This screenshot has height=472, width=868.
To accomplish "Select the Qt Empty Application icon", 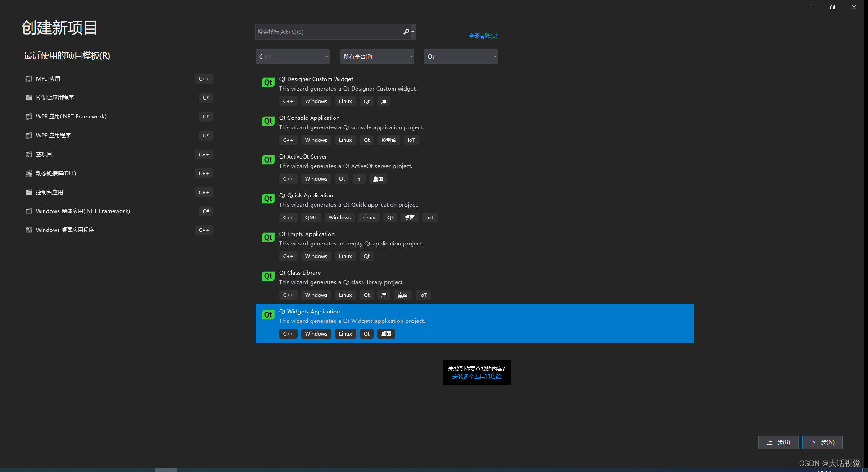I will point(268,237).
